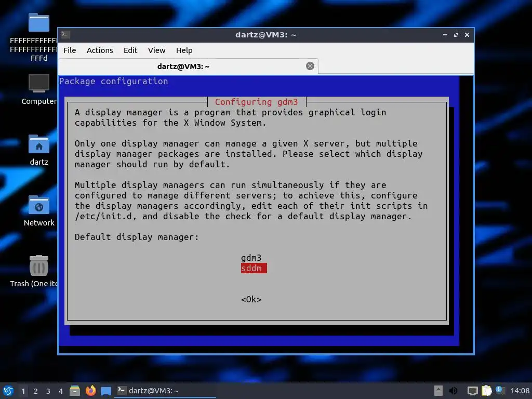The height and width of the screenshot is (399, 532).
Task: Open the removable media eject tray icon
Action: pyautogui.click(x=438, y=391)
